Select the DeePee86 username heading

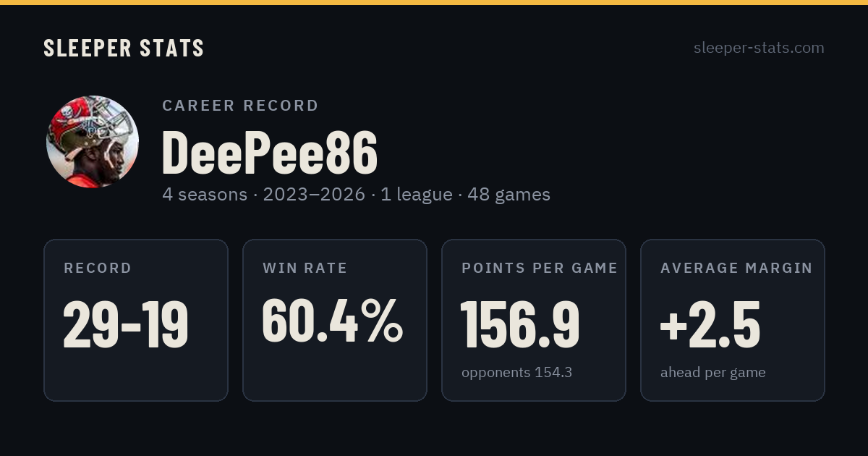click(x=270, y=153)
